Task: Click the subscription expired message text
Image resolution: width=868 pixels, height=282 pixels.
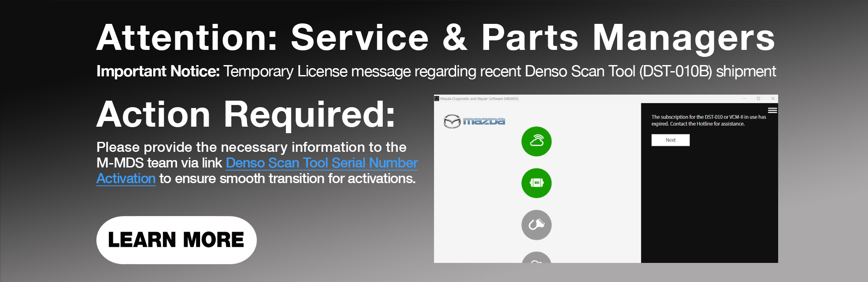Action: click(708, 120)
